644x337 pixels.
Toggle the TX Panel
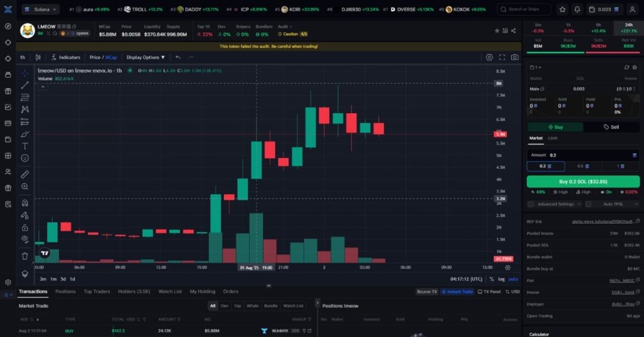pos(489,292)
